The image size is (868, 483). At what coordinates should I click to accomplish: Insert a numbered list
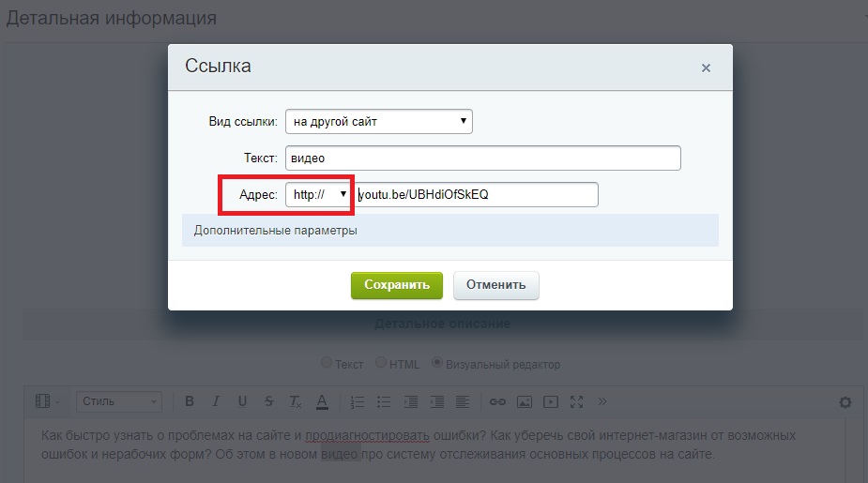(358, 401)
